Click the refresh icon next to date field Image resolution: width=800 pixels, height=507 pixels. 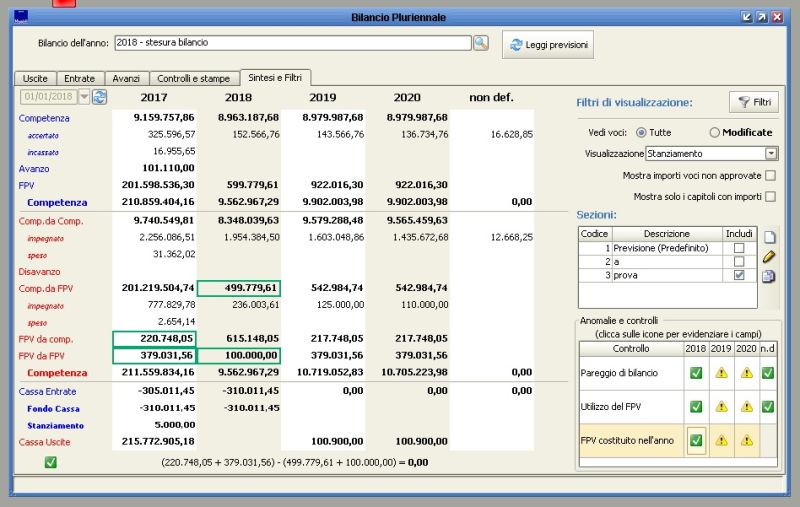point(100,97)
